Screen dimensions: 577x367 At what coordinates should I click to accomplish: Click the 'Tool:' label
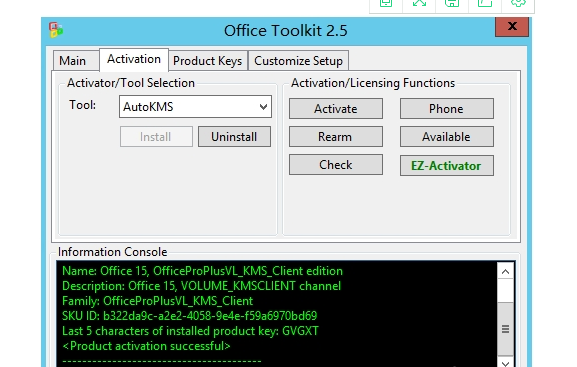83,105
